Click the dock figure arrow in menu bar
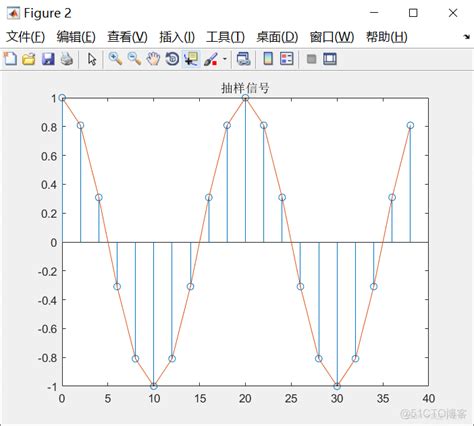 pyautogui.click(x=467, y=37)
